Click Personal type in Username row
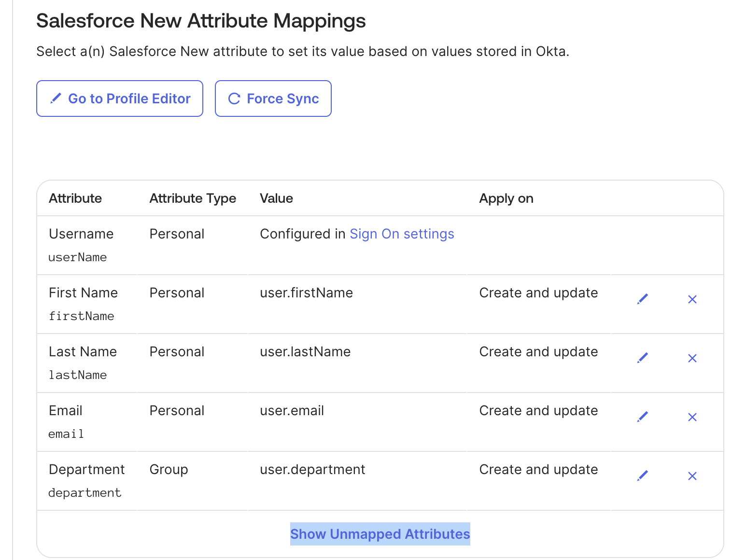This screenshot has height=560, width=732. 177,234
